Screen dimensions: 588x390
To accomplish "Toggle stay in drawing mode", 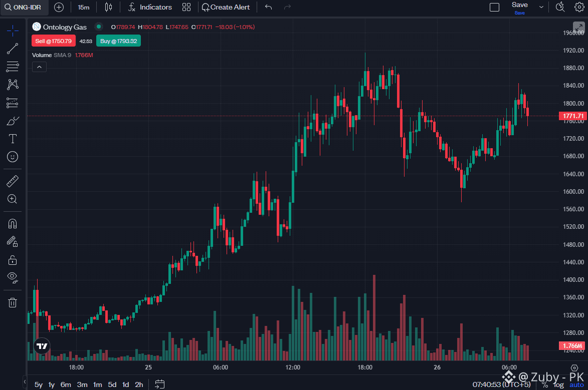I will click(x=13, y=242).
